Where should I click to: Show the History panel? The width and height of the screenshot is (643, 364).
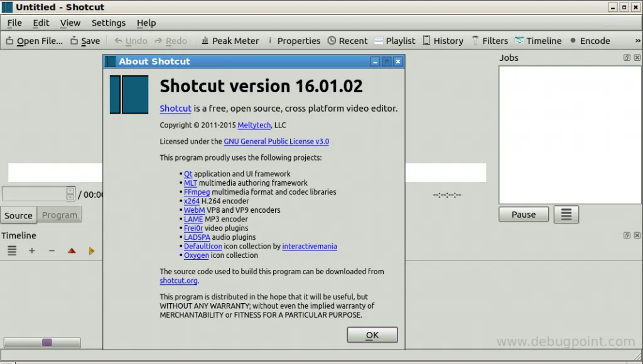tap(443, 41)
